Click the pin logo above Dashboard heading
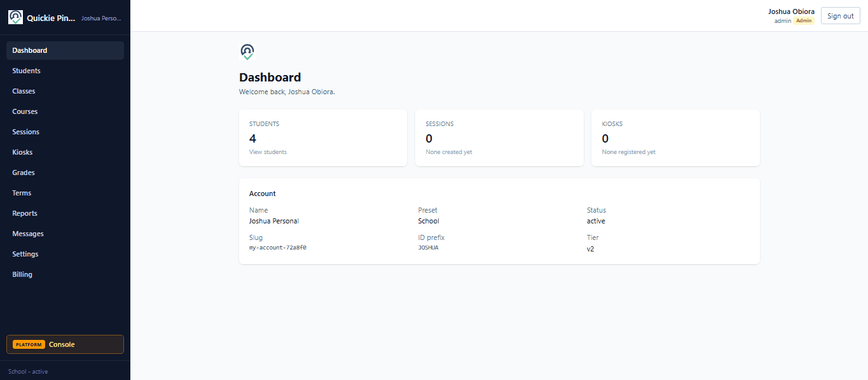 point(247,52)
